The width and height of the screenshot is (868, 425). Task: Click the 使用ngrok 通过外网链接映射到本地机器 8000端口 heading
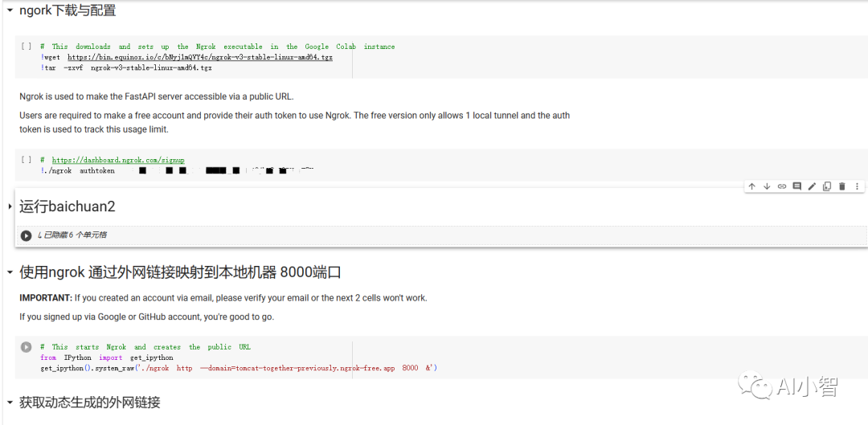tap(181, 272)
